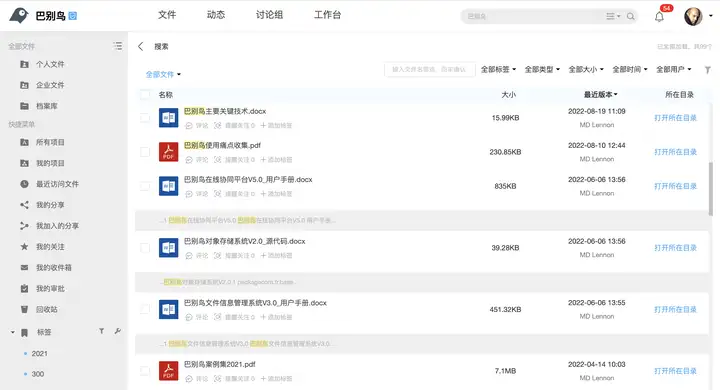Check the box for 巴别鸟对象存储系统V2.0_源代码.docx
This screenshot has height=390, width=720.
145,248
